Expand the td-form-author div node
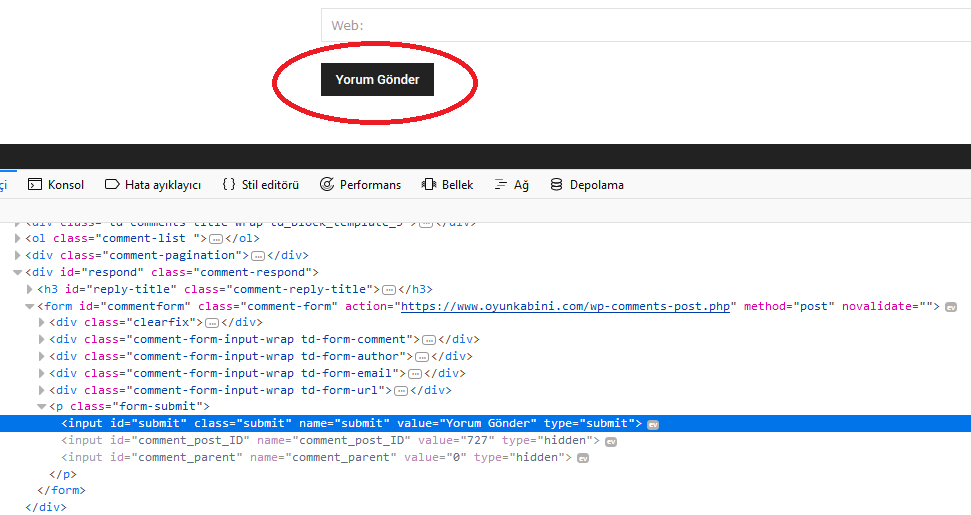The width and height of the screenshot is (971, 515). 41,357
